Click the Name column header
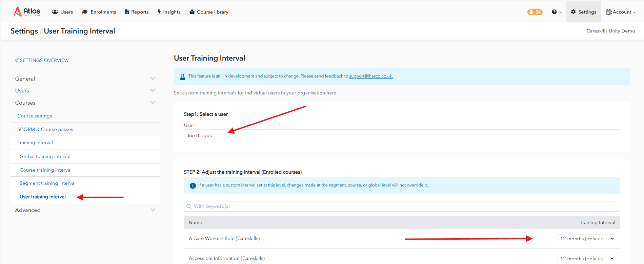The height and width of the screenshot is (264, 644). 195,222
